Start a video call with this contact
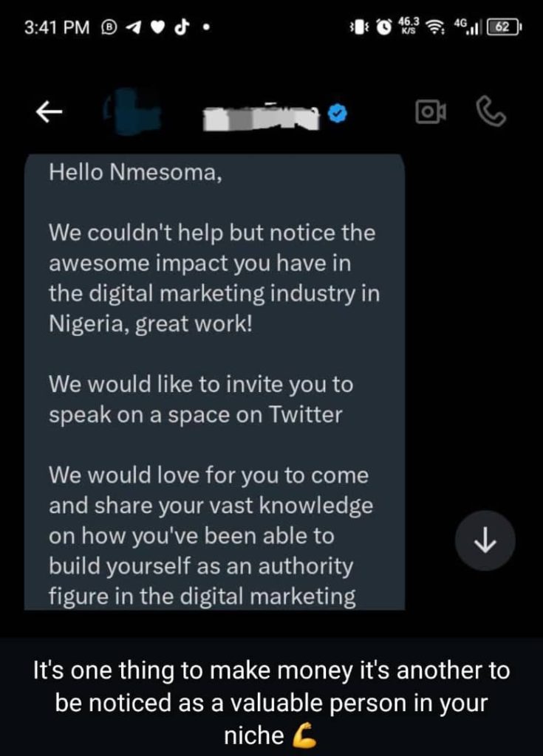 (430, 111)
